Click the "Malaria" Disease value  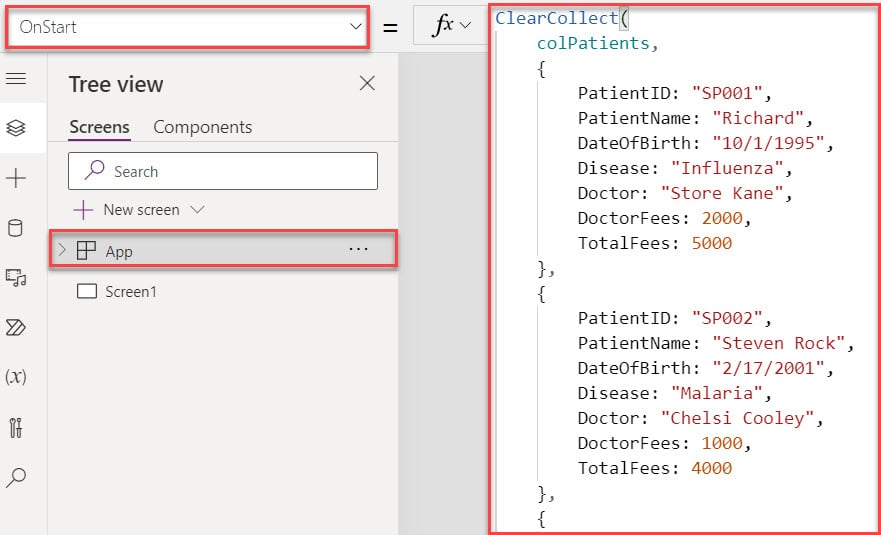tap(716, 393)
